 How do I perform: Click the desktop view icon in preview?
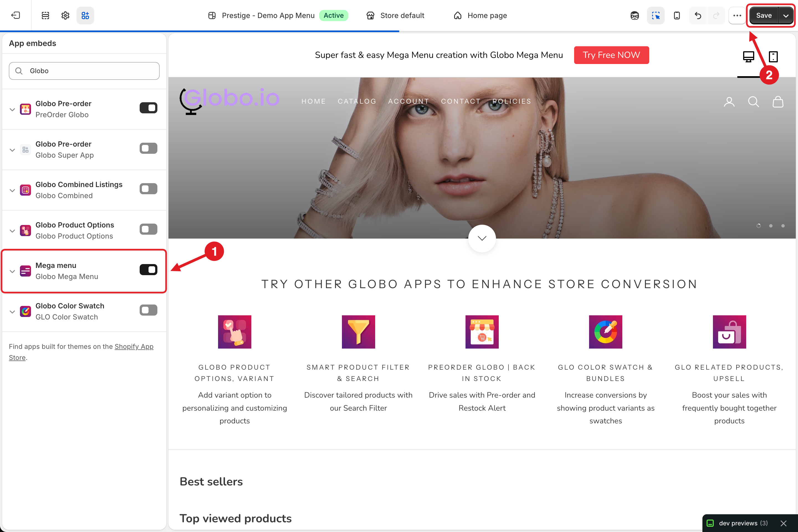(748, 57)
